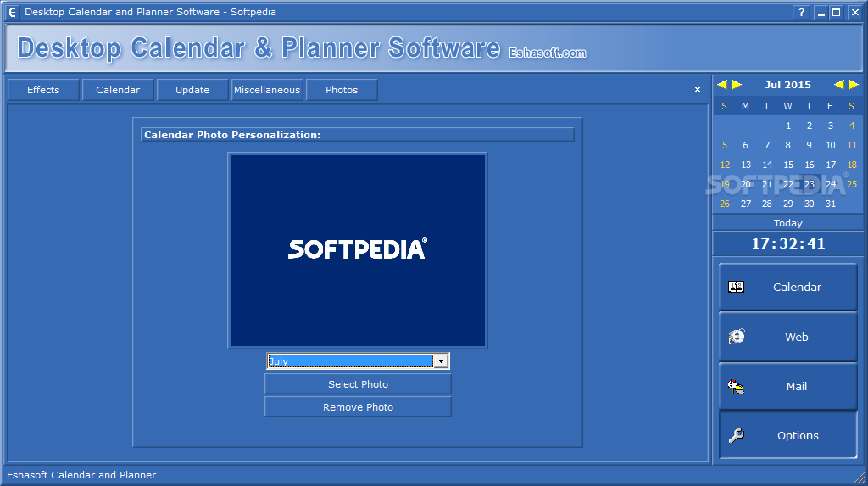Screen dimensions: 868x486
Task: Click the Internet Explorer web icon
Action: point(737,337)
